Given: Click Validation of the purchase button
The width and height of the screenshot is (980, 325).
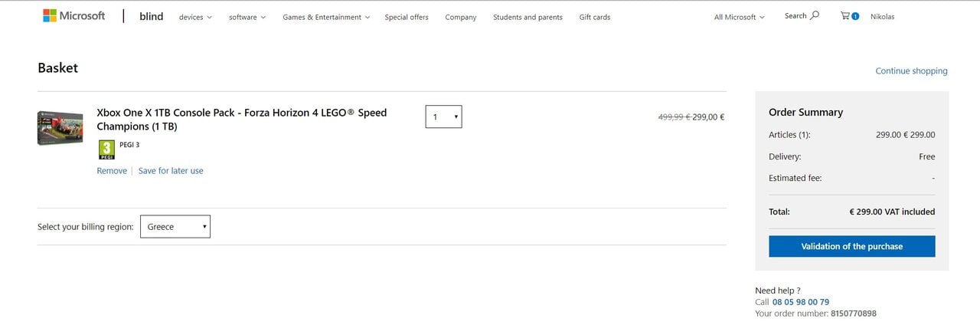Looking at the screenshot, I should point(851,246).
